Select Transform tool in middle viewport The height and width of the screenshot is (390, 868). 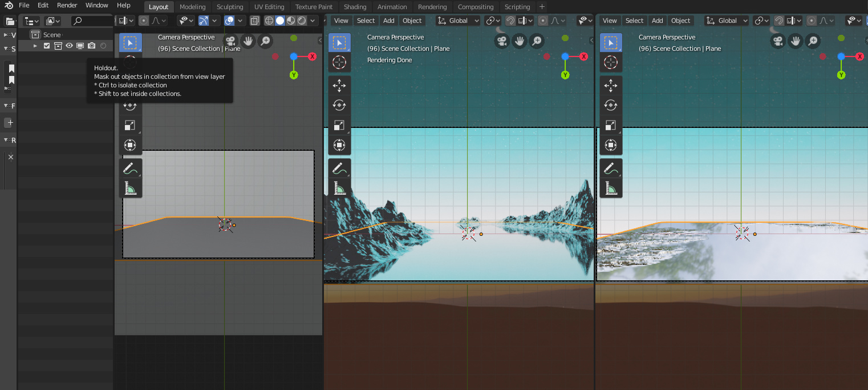(x=339, y=145)
